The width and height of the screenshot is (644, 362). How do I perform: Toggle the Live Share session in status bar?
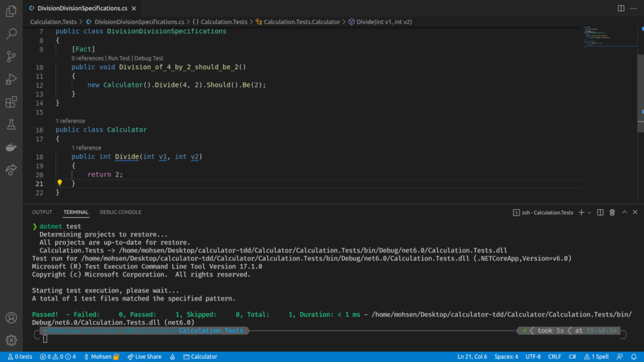(x=144, y=356)
